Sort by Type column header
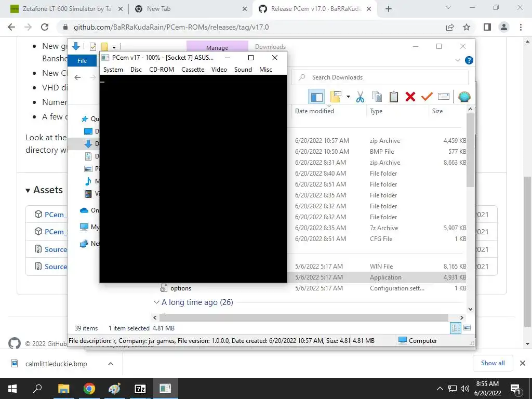 tap(376, 111)
